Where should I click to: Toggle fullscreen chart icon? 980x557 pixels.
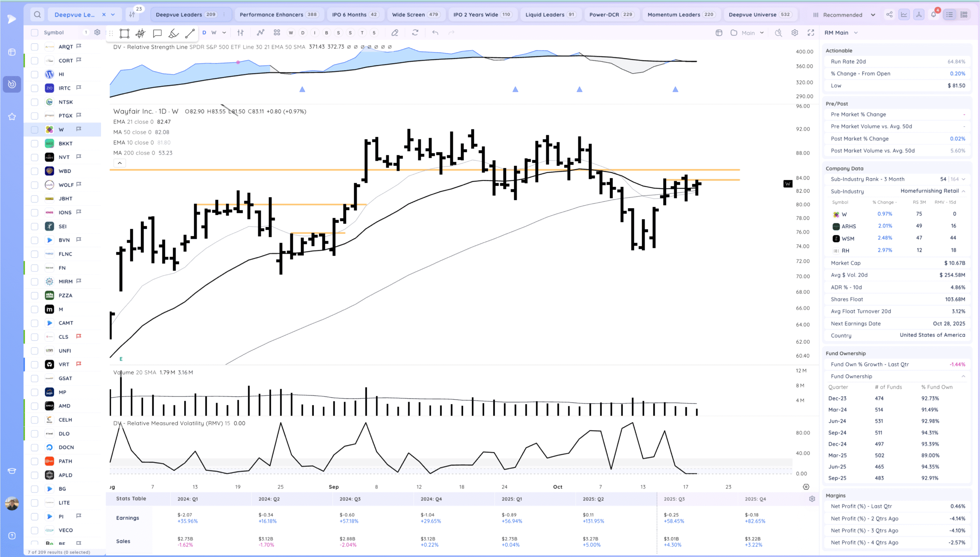pyautogui.click(x=811, y=33)
